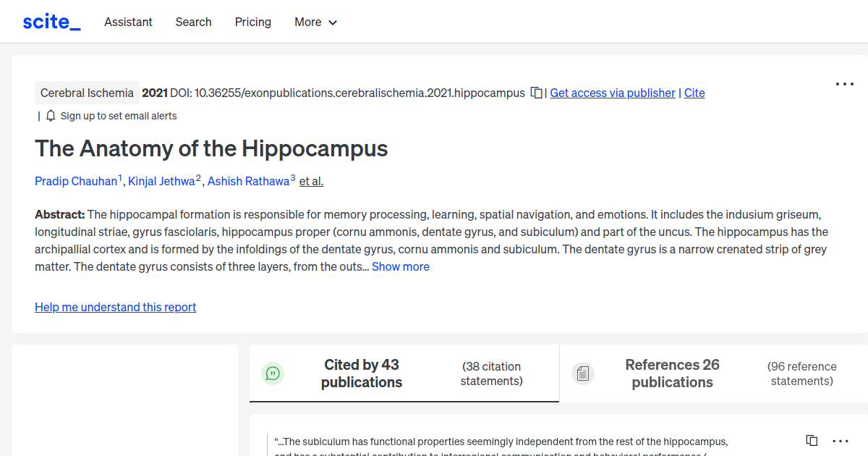
Task: Click the References document icon
Action: (583, 373)
